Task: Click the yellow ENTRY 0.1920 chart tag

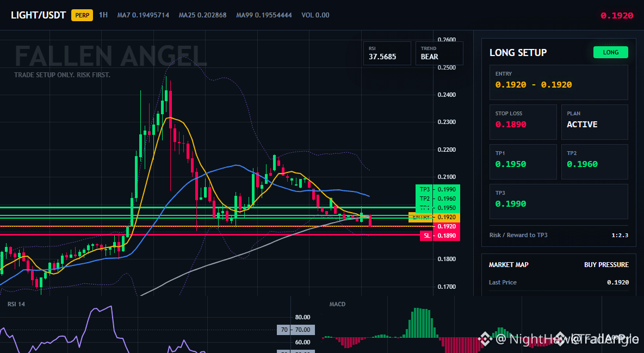Action: [x=434, y=217]
